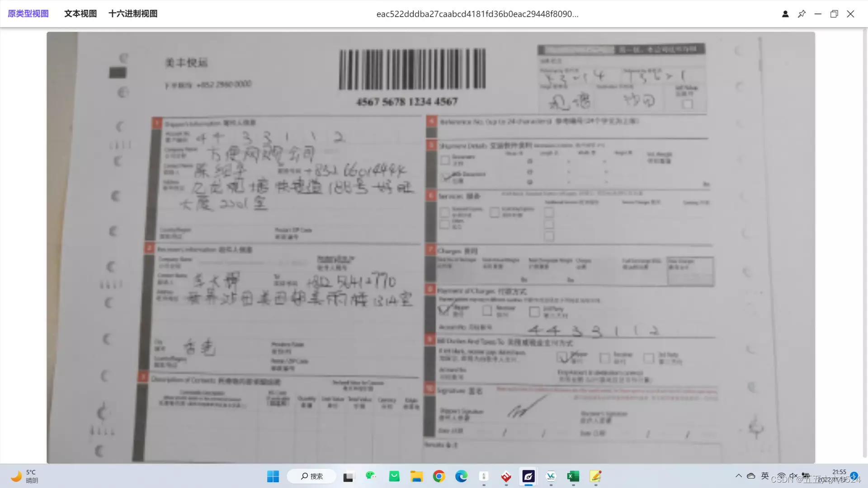868x488 pixels.
Task: Click the restore window button
Action: point(834,14)
